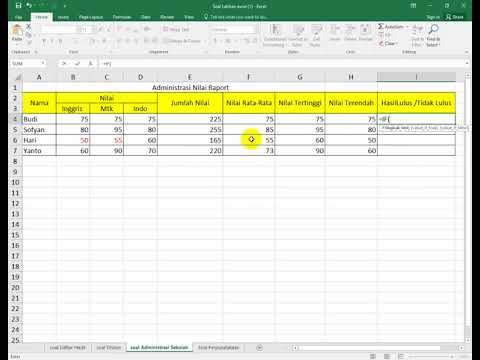Click the Save icon in quick access toolbar
The width and height of the screenshot is (480, 360).
[19, 5]
